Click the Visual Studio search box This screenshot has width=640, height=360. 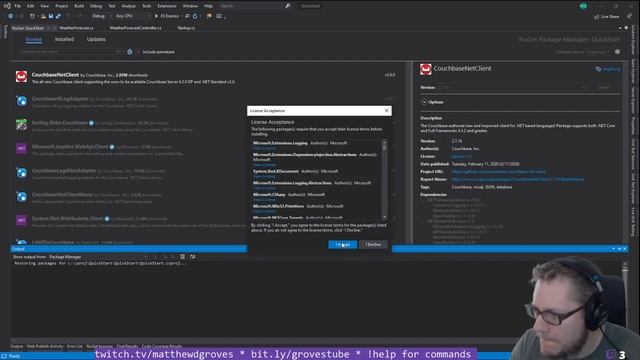pos(255,6)
